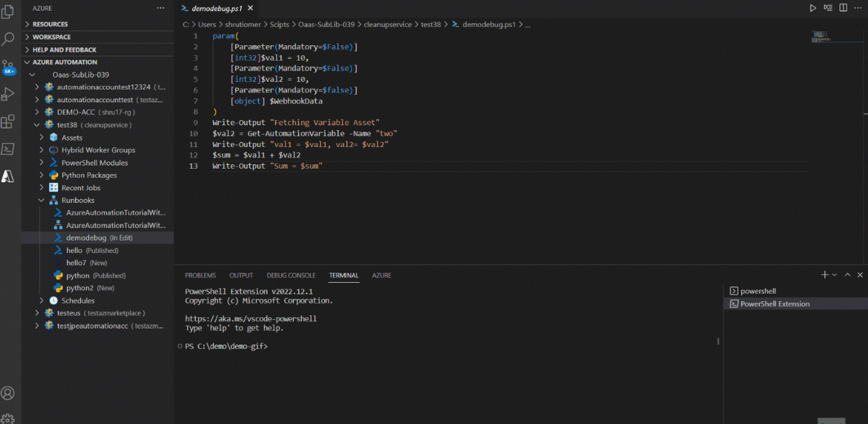
Task: Open the terminal profile dropdown
Action: click(x=833, y=275)
